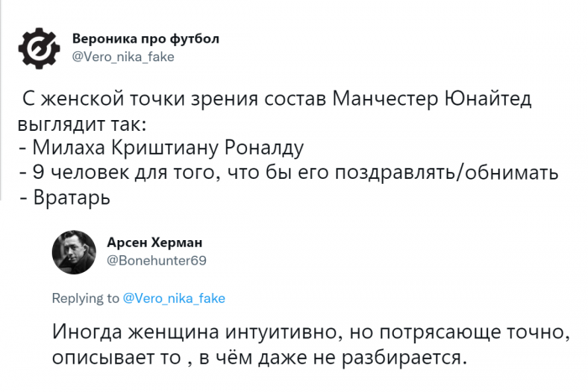The image size is (588, 392).
Task: Click the reply line starting "Иногда женщина"
Action: [x=310, y=332]
